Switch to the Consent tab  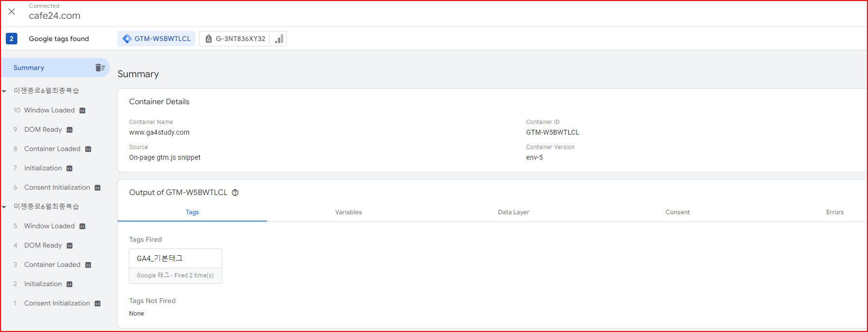pos(678,212)
